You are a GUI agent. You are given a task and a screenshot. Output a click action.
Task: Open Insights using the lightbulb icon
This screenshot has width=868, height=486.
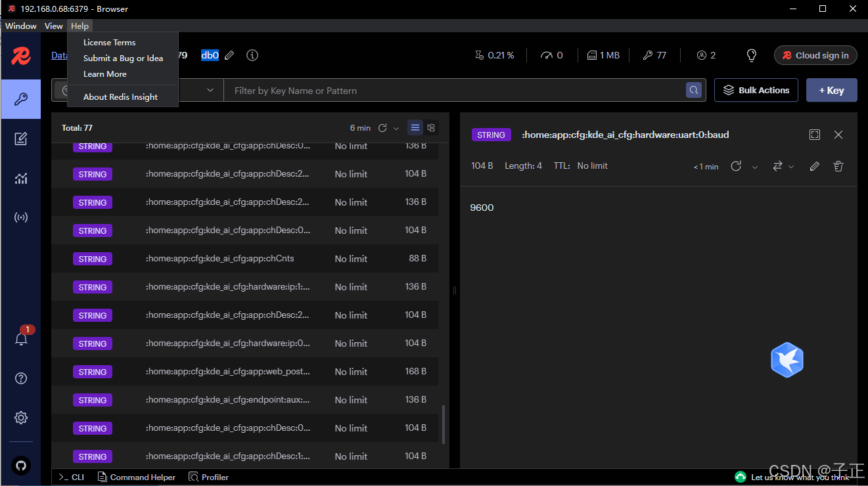pos(752,56)
